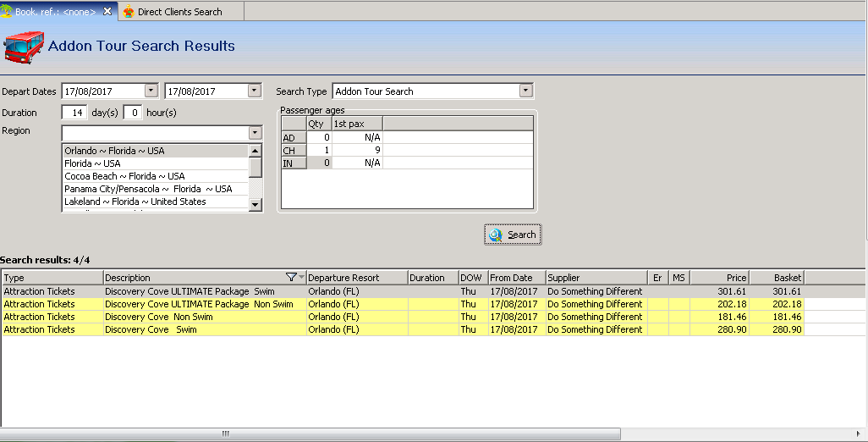This screenshot has height=442, width=868.
Task: Click the horizontal scrollbar thumb at the bottom
Action: tap(310, 434)
